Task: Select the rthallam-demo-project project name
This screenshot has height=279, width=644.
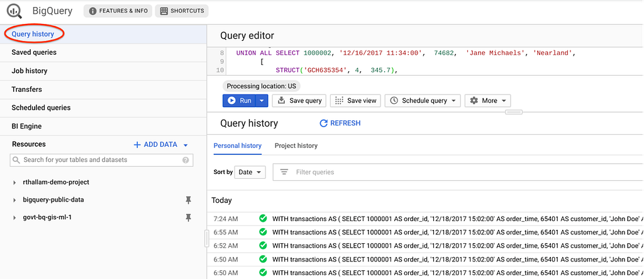Action: pyautogui.click(x=56, y=182)
